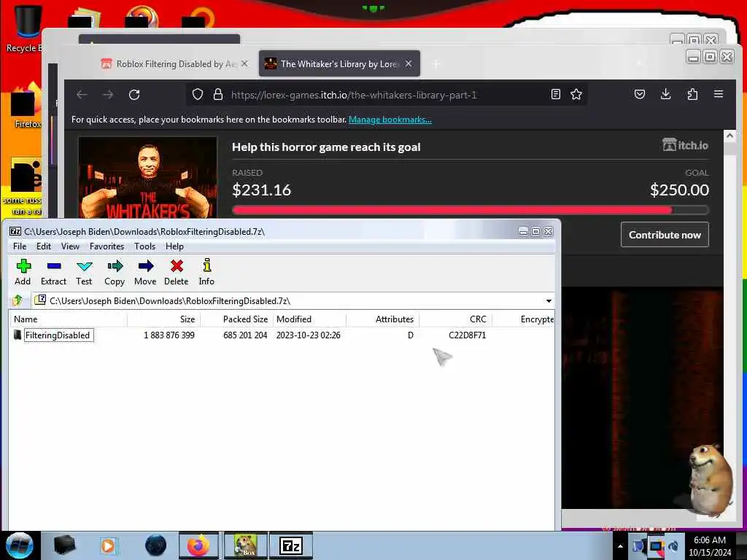Open the media player taskbar icon
The width and height of the screenshot is (747, 560).
tap(108, 545)
